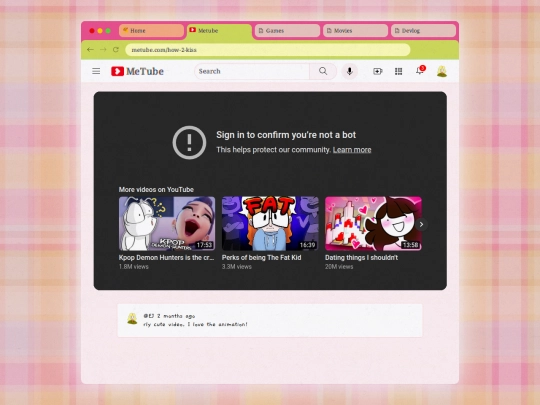Click the MeTube logo

(137, 71)
